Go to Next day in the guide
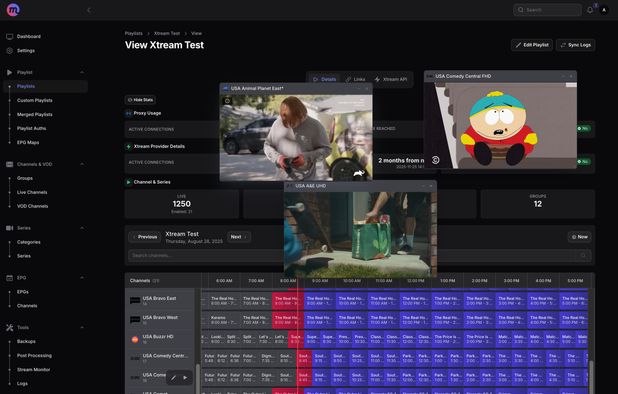Screen dimensions: 618x394 pos(238,237)
